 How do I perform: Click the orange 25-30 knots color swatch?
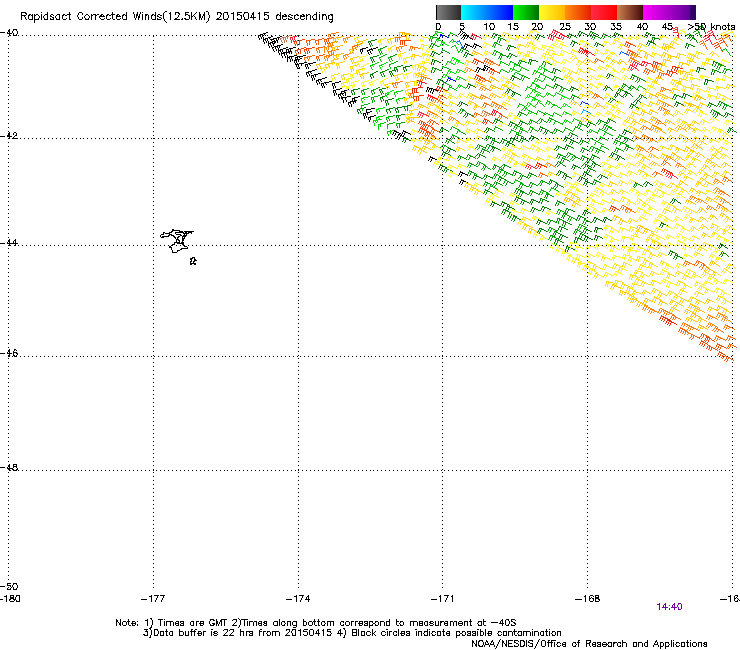point(578,12)
